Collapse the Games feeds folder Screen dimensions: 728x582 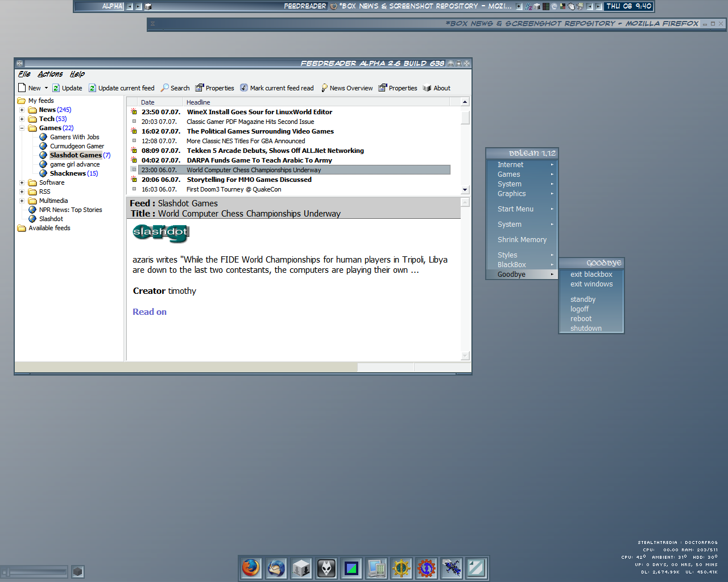[x=22, y=128]
